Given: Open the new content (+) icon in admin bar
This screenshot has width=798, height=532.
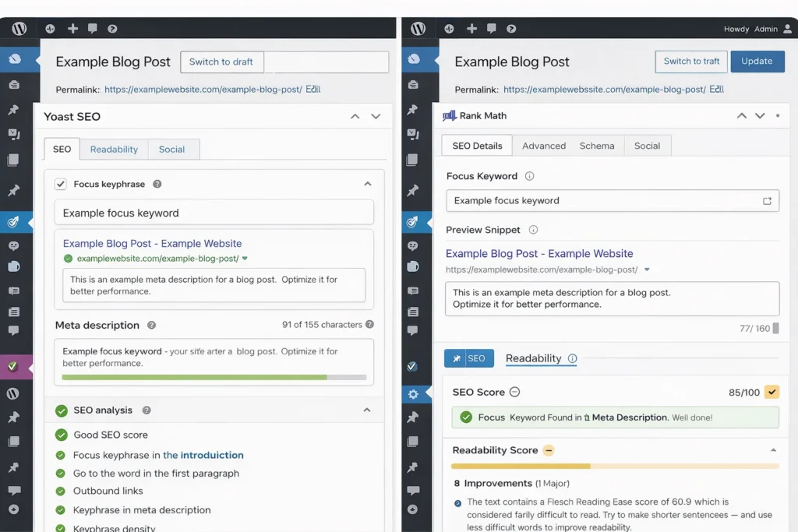Looking at the screenshot, I should pos(72,28).
